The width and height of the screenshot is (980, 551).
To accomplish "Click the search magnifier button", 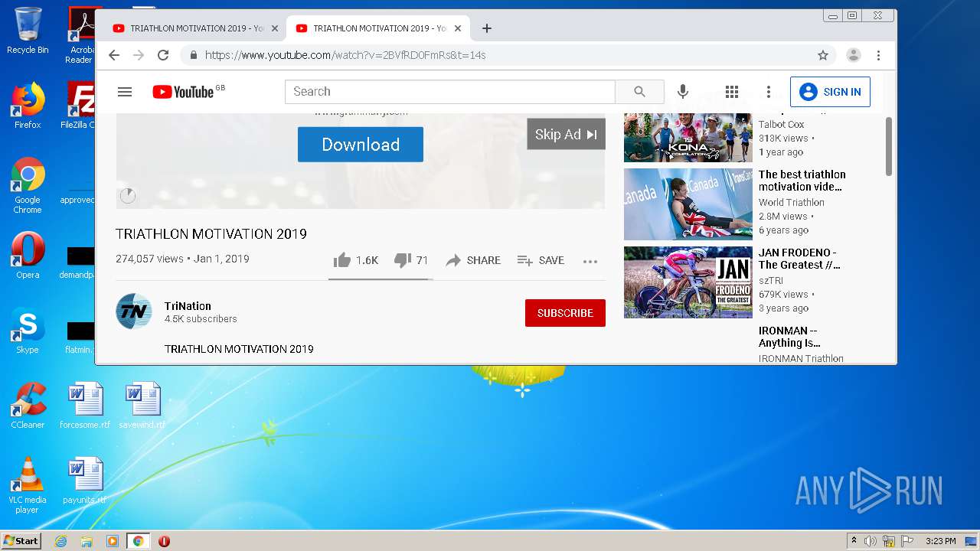I will 639,92.
